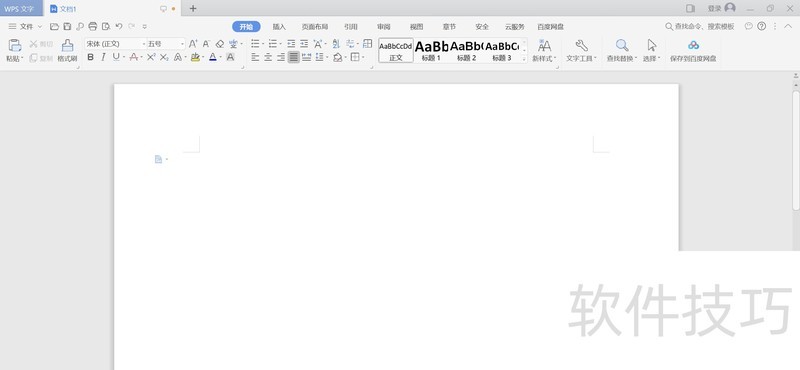Viewport: 800px width, 370px height.
Task: Set Align Right for the paragraph
Action: (x=281, y=57)
